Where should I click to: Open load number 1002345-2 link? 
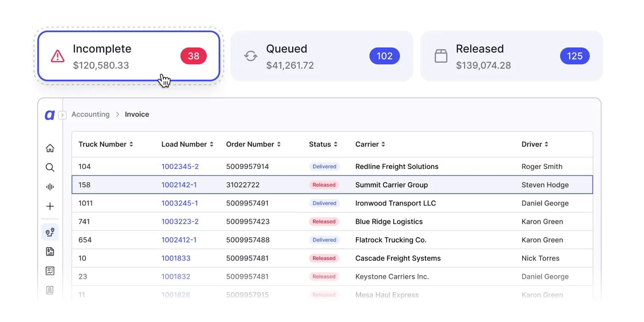click(x=180, y=167)
